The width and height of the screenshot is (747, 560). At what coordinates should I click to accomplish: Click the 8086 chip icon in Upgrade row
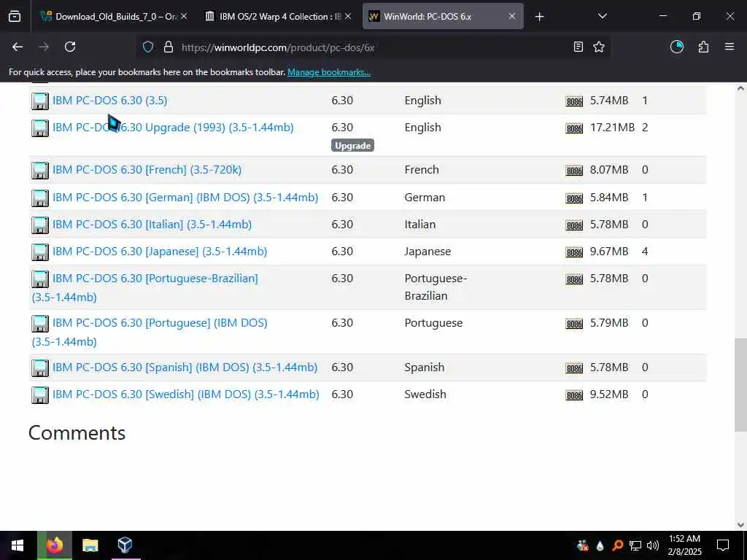click(574, 128)
